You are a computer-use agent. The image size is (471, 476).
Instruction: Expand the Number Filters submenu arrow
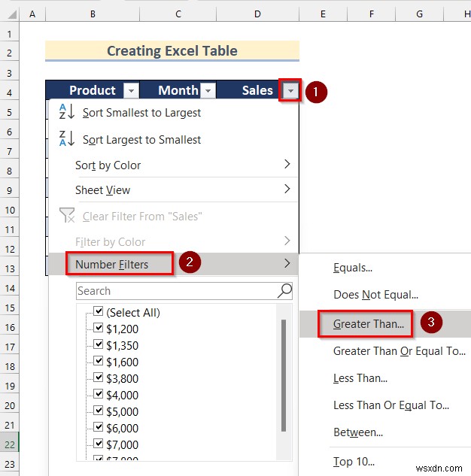pos(287,263)
